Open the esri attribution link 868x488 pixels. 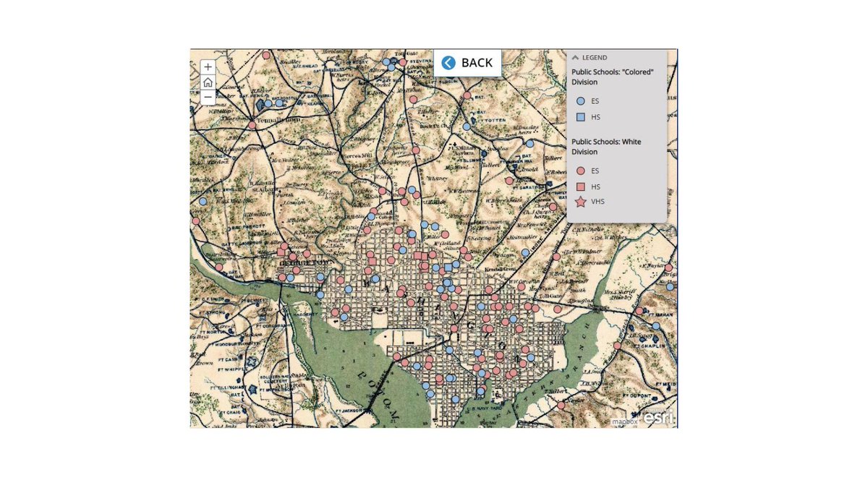tap(658, 416)
